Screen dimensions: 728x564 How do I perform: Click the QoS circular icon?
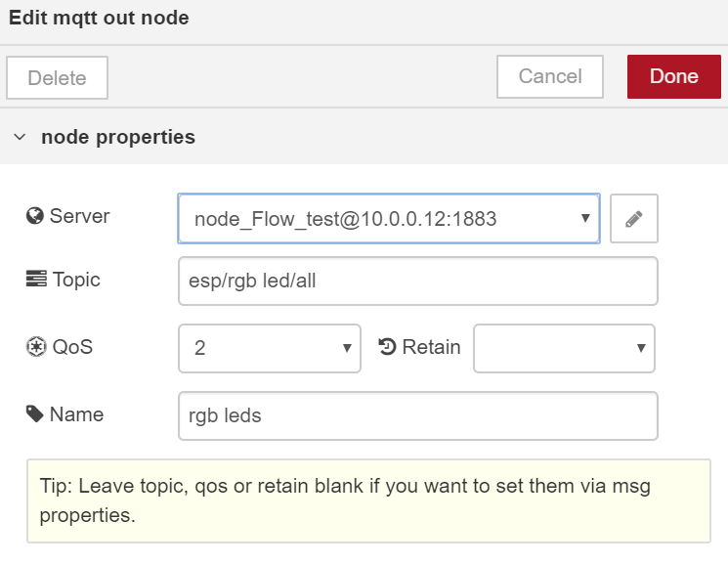point(36,347)
